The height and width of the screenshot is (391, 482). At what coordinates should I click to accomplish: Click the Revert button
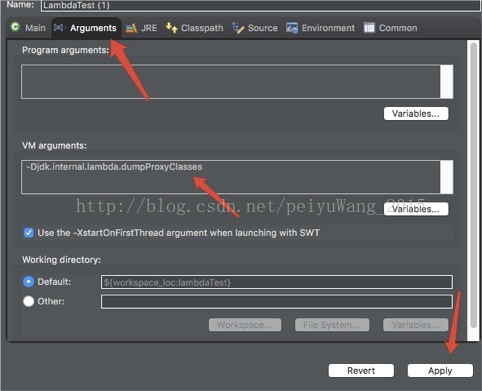point(361,371)
